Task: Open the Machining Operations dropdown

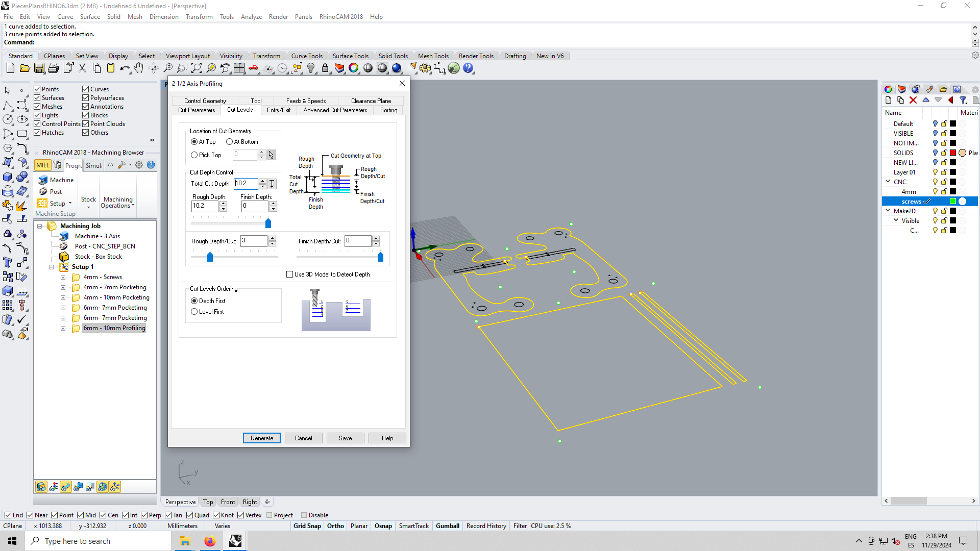Action: pyautogui.click(x=118, y=203)
